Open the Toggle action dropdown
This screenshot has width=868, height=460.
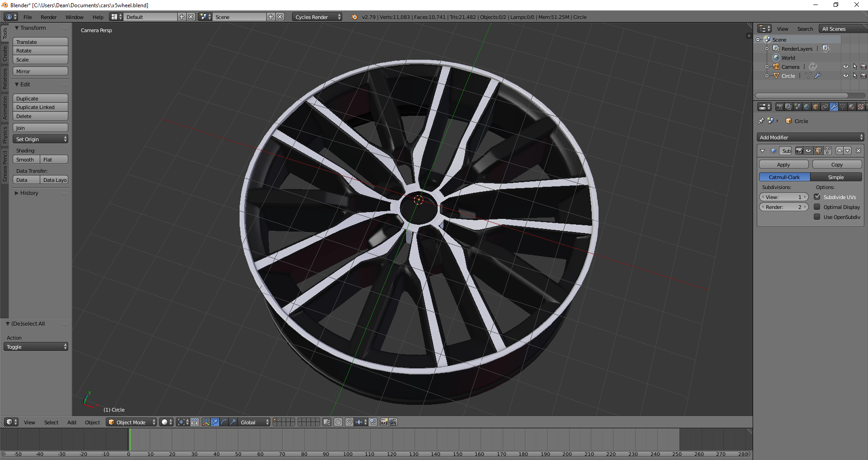click(36, 346)
